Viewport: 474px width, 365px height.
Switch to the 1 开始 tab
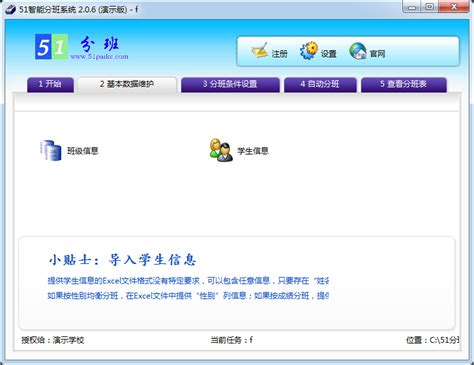coord(50,84)
